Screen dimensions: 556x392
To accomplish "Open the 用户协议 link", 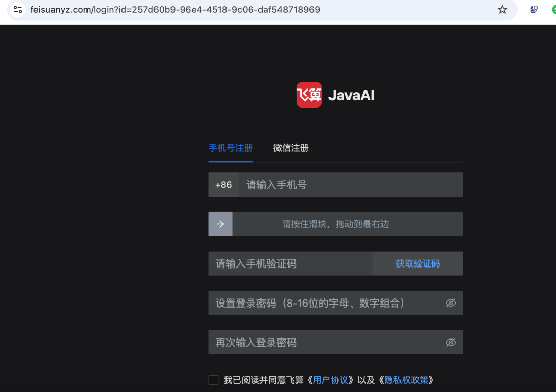I will pyautogui.click(x=330, y=380).
